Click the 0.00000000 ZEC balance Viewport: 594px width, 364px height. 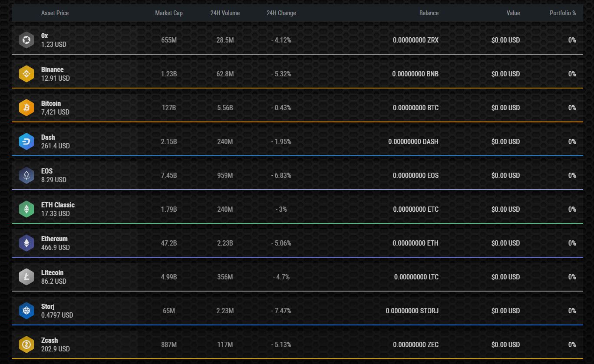pyautogui.click(x=416, y=344)
